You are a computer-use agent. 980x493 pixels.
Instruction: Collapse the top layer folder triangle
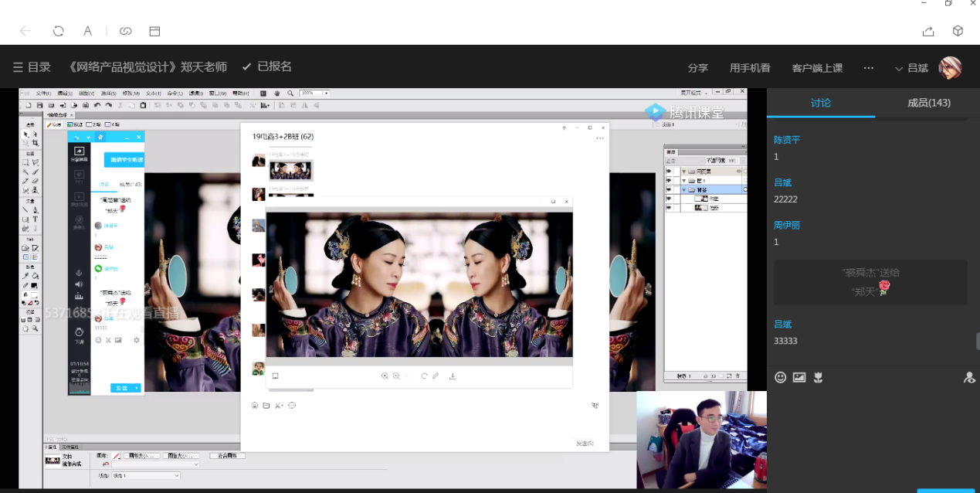(x=684, y=171)
